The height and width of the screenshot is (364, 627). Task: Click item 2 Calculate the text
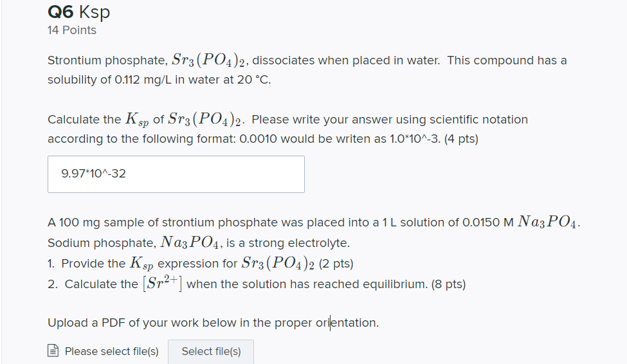[93, 284]
